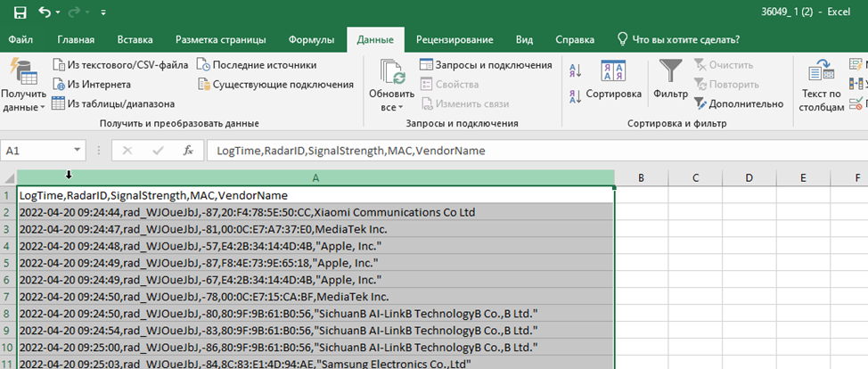Screen dimensions: 868x369
Task: Customize the Quick Access Toolbar
Action: click(103, 12)
